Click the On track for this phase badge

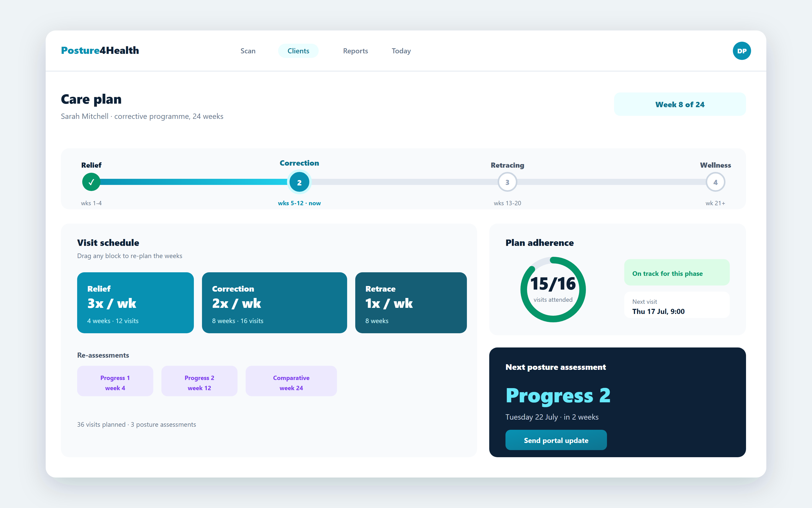tap(676, 273)
